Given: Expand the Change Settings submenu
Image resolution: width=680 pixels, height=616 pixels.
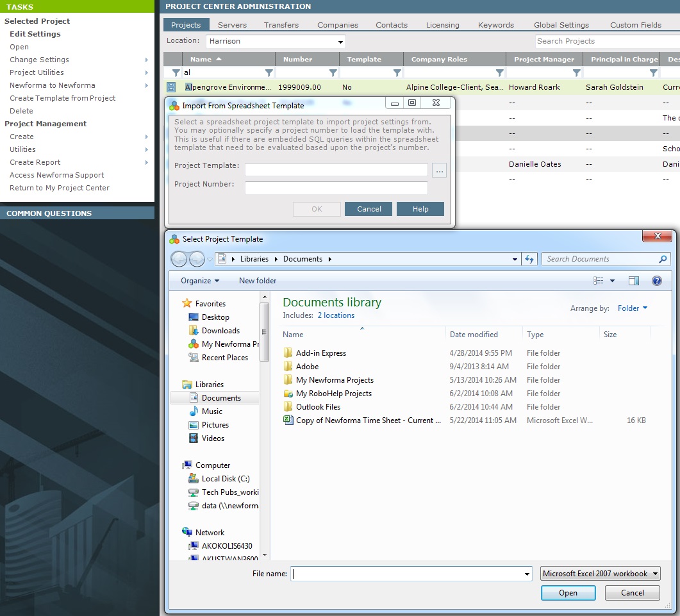Looking at the screenshot, I should tap(147, 60).
